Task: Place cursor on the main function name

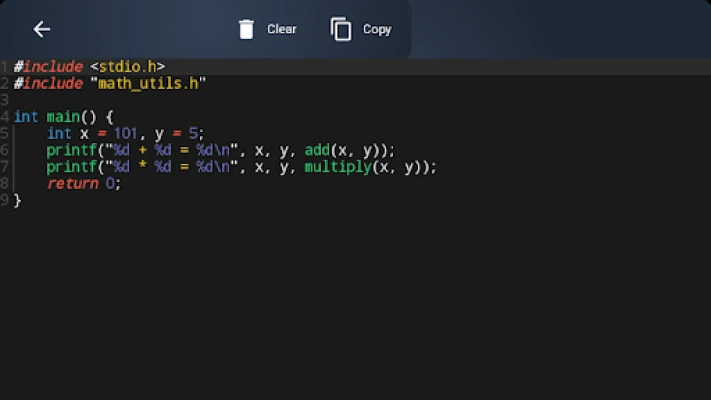Action: pos(63,117)
